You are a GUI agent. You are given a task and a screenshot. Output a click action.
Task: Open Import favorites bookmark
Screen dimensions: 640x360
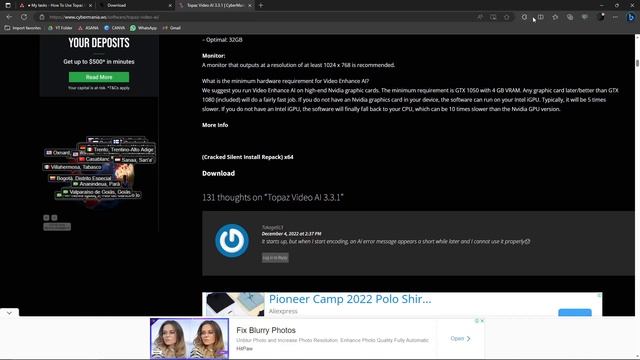23,28
